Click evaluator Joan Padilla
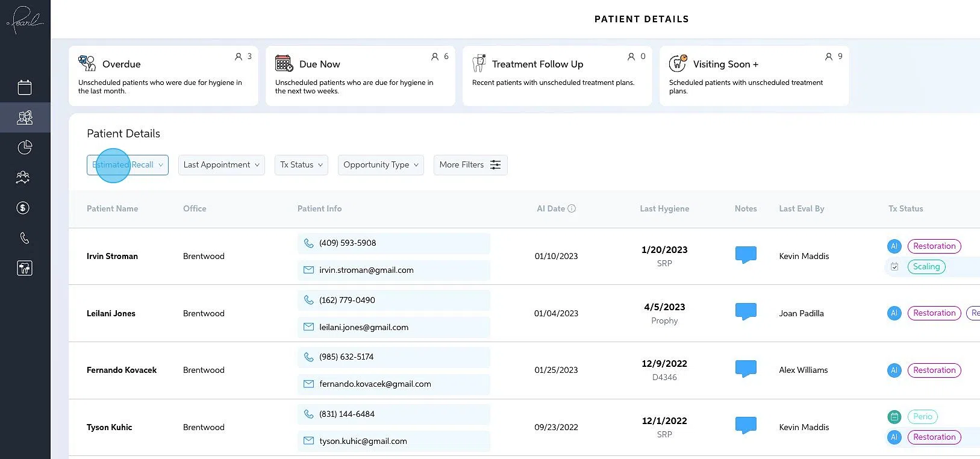 [x=802, y=314]
